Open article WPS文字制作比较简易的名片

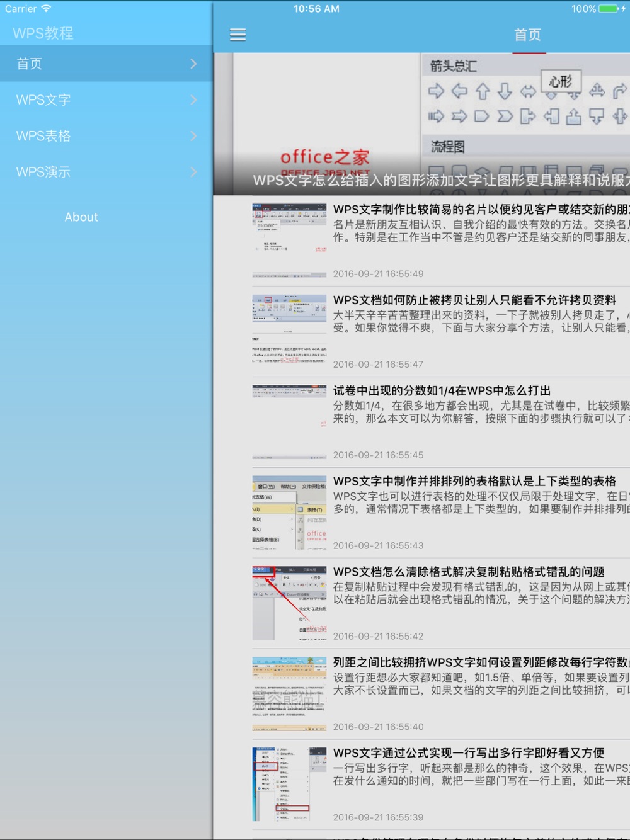click(x=481, y=209)
